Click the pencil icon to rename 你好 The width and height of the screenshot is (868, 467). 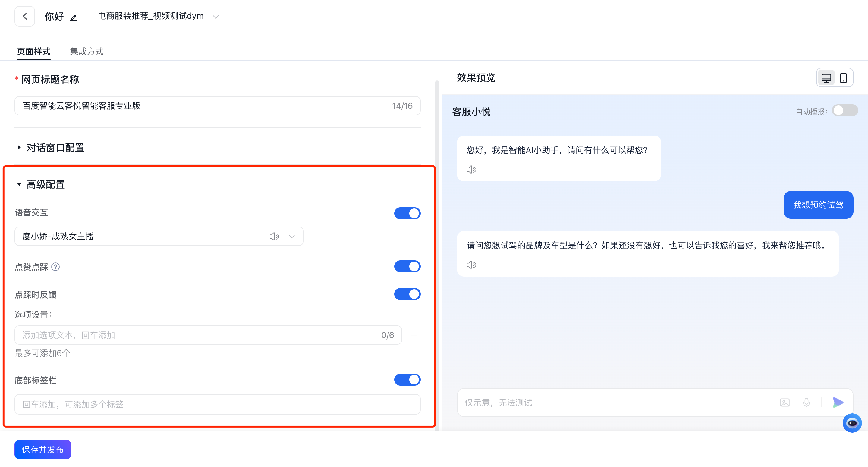(x=74, y=17)
